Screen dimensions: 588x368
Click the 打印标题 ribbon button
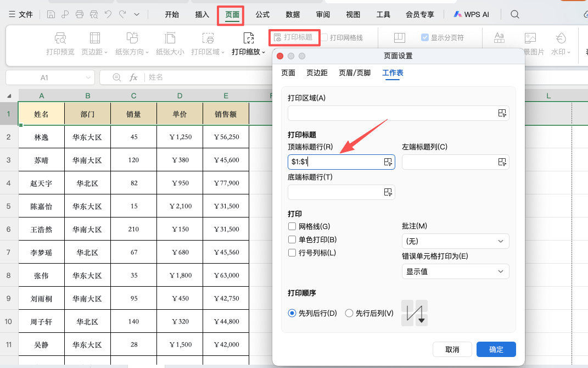(294, 37)
